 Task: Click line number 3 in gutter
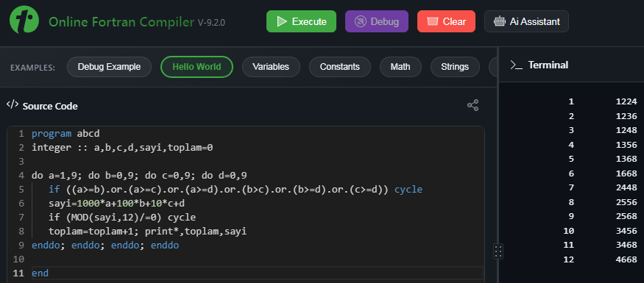coord(21,162)
